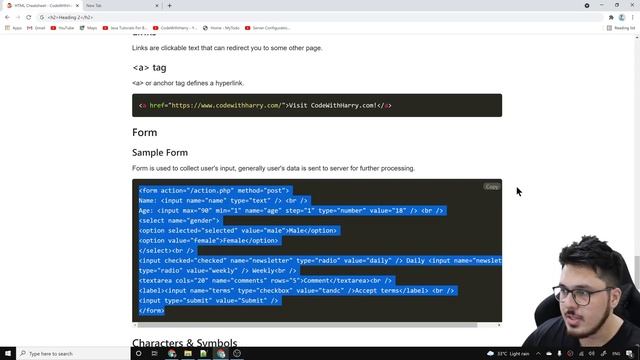Image resolution: width=640 pixels, height=360 pixels.
Task: Click the anchor tag code line
Action: pyautogui.click(x=265, y=105)
